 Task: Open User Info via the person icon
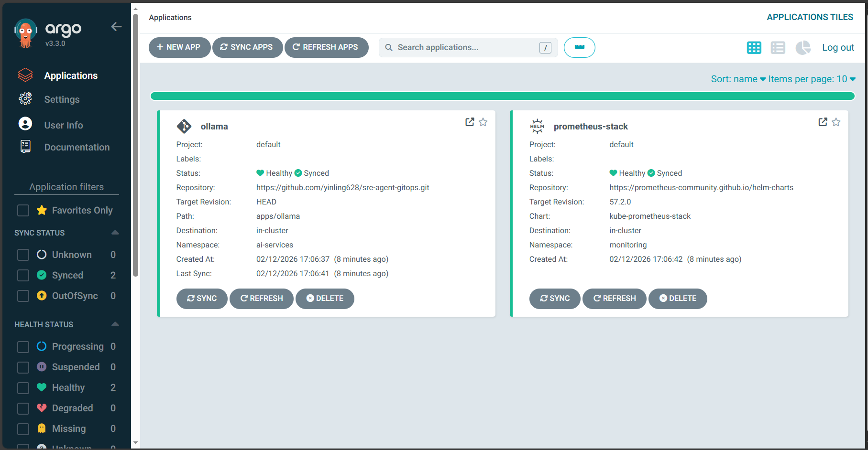tap(25, 124)
